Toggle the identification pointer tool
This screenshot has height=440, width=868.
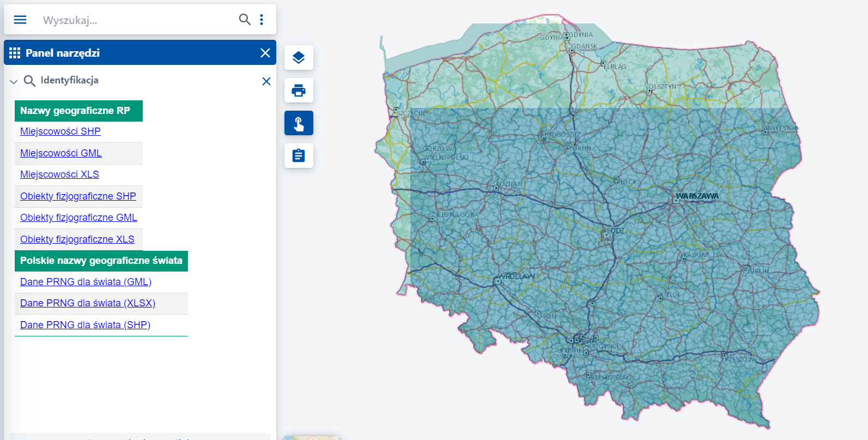tap(299, 123)
